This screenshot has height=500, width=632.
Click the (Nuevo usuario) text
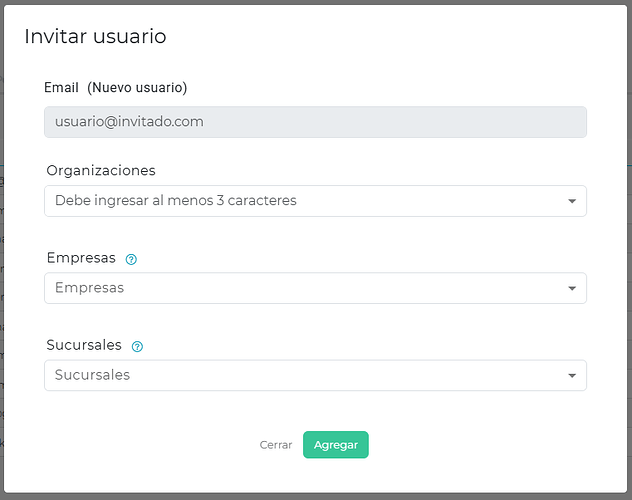point(137,88)
